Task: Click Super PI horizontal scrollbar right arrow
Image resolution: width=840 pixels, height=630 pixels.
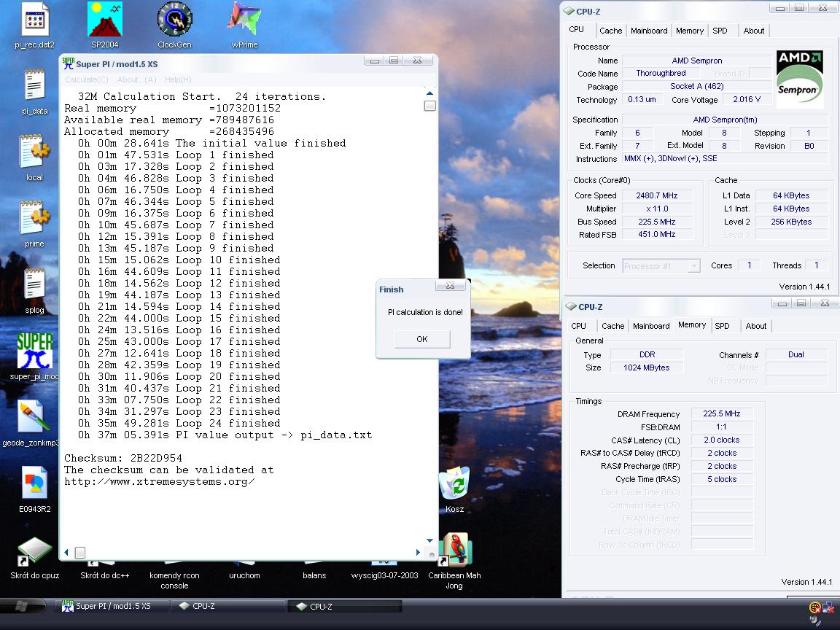Action: pyautogui.click(x=418, y=552)
